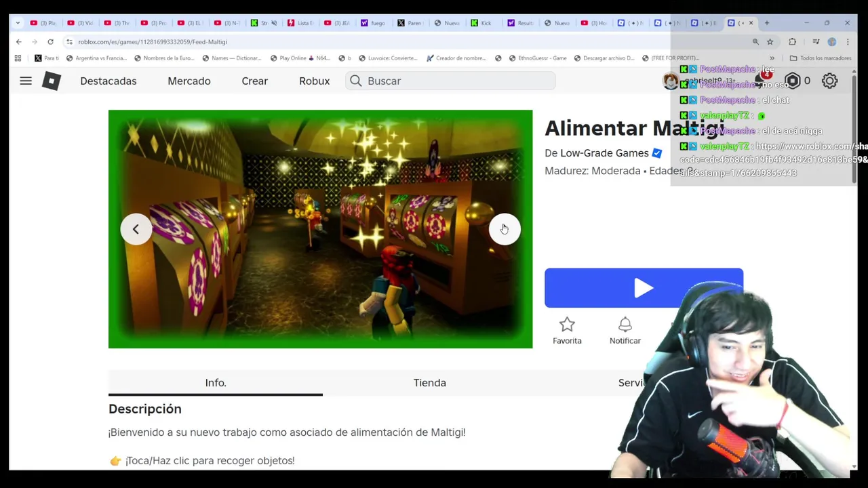Open the Todos los marcadores folder
Image resolution: width=868 pixels, height=488 pixels.
click(820, 58)
